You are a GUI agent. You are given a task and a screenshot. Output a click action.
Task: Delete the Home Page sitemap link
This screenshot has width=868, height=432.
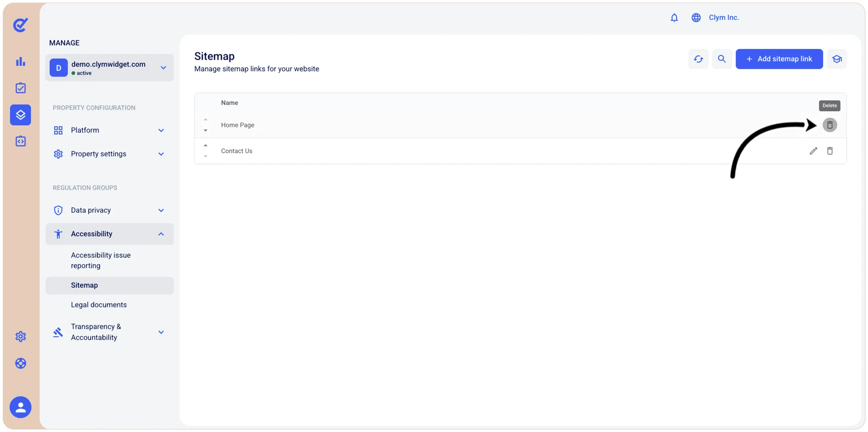(x=830, y=125)
